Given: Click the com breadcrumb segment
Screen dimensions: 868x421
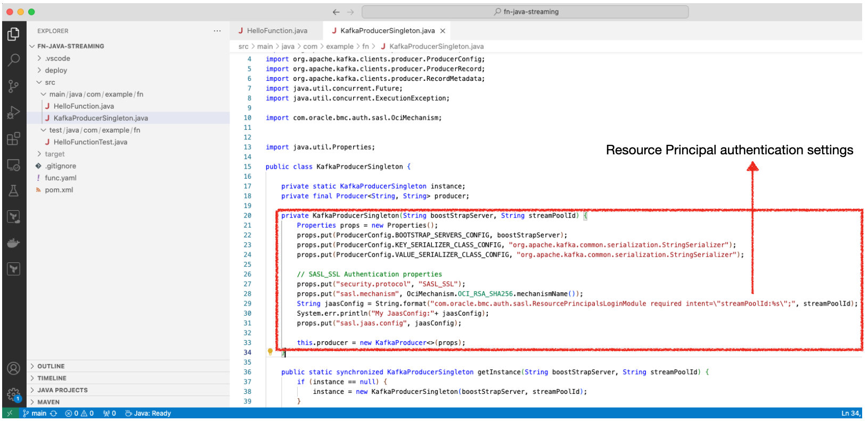Looking at the screenshot, I should tap(310, 47).
